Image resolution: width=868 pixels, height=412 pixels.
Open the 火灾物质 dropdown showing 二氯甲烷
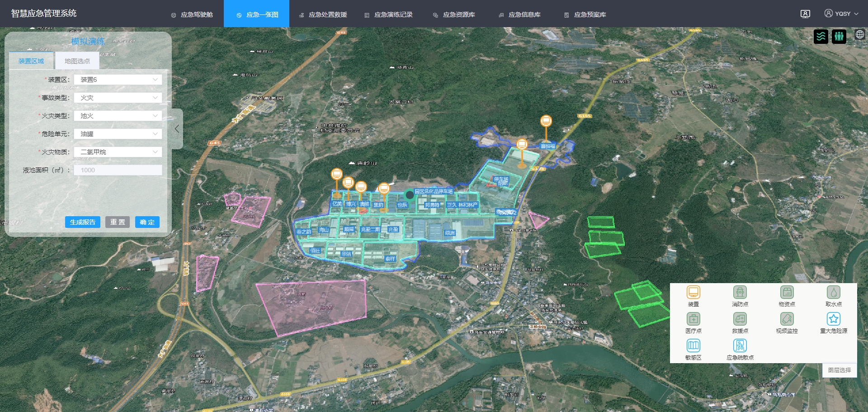[118, 152]
